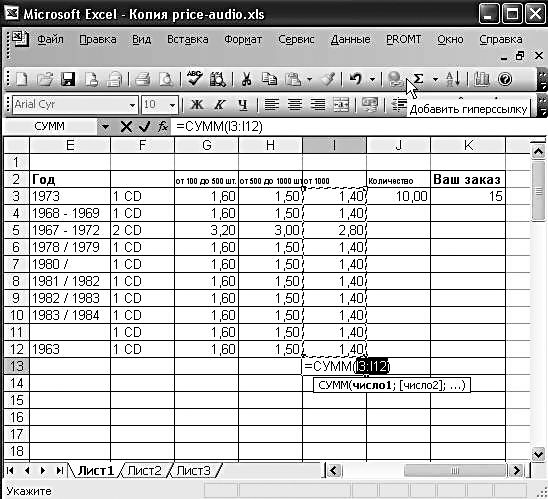
Task: Click the Sort ascending icon
Action: [x=453, y=79]
